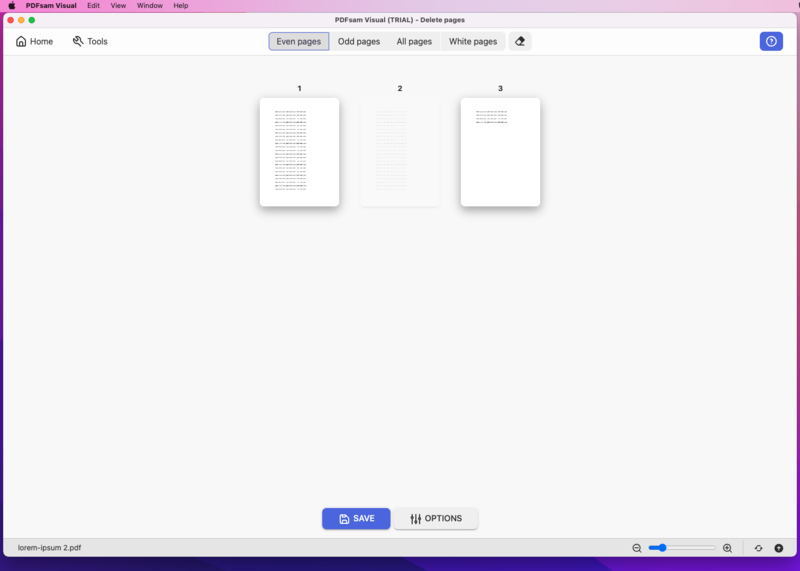Click the zoom in magnifier icon
This screenshot has width=800, height=571.
click(x=728, y=548)
